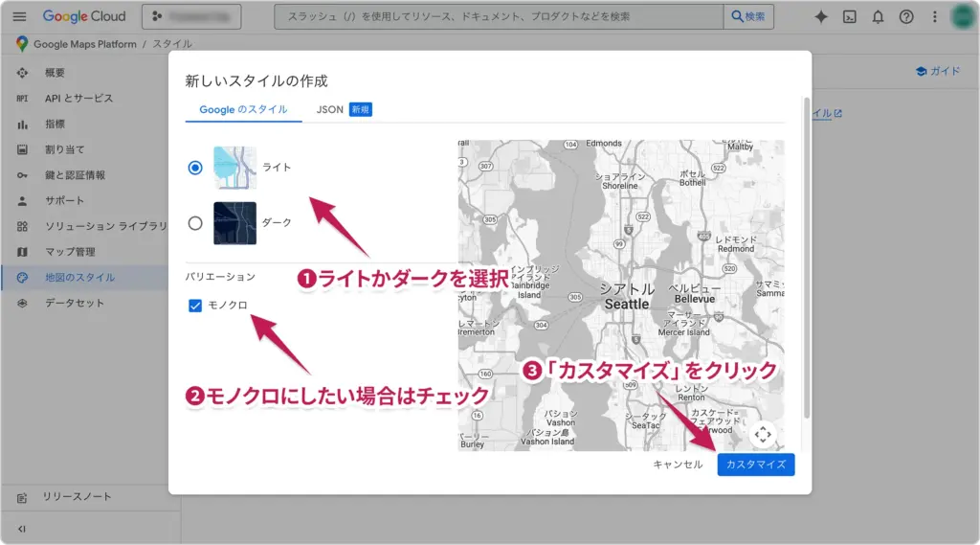Click the search input field
980x545 pixels.
click(499, 17)
